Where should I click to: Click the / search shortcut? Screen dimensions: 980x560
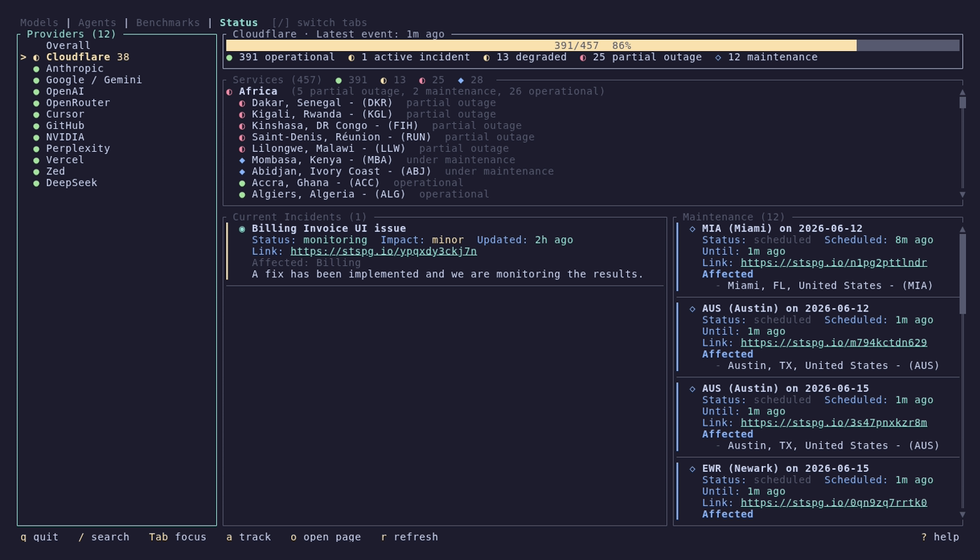(x=104, y=537)
